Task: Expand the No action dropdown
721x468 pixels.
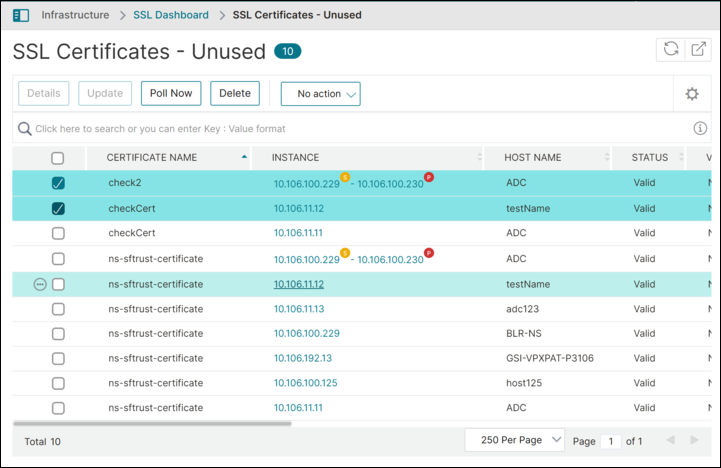Action: [x=320, y=94]
